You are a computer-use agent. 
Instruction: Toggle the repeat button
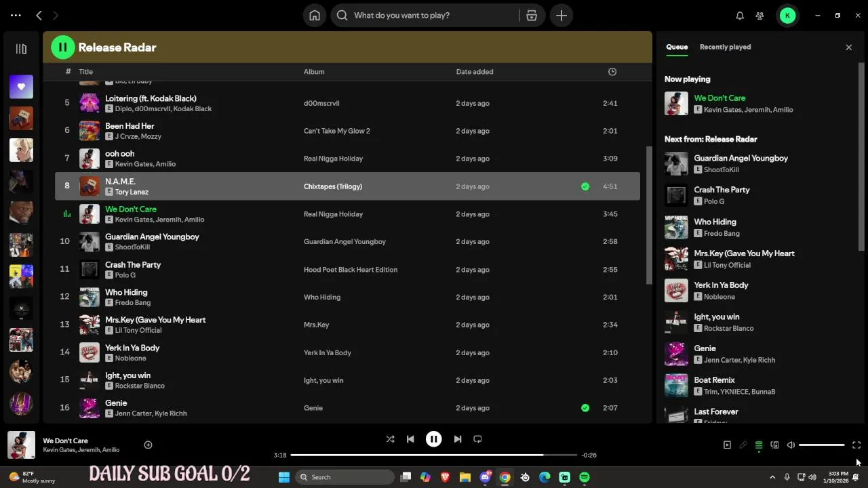[477, 439]
